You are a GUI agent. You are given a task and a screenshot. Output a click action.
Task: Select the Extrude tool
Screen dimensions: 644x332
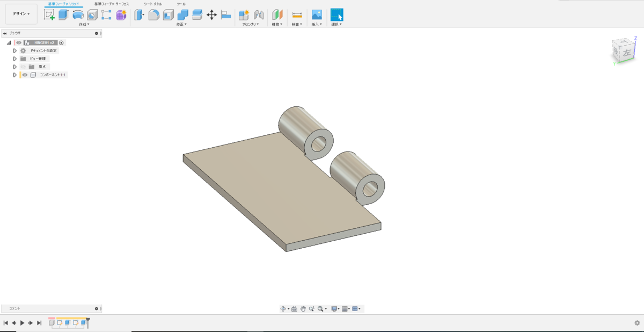pos(63,15)
